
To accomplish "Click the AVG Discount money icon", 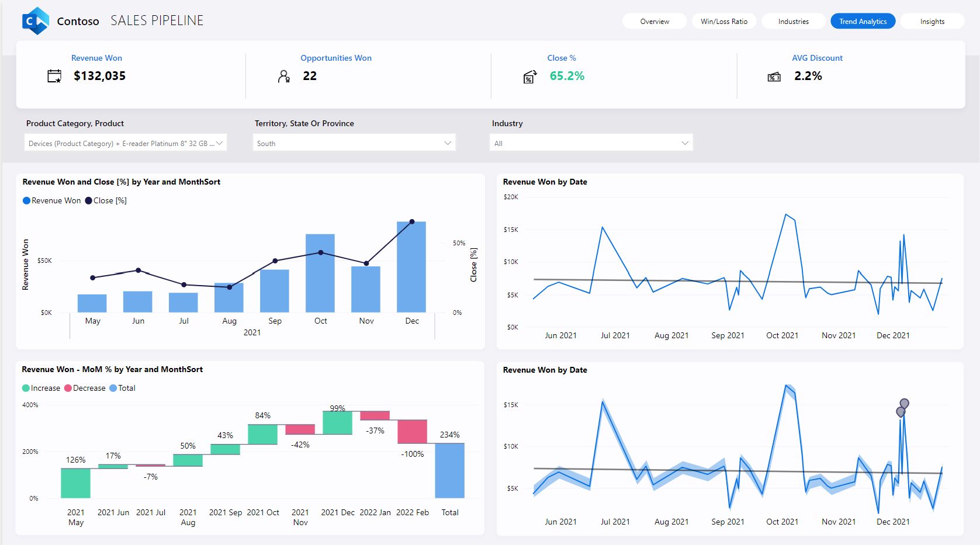I will [x=774, y=77].
